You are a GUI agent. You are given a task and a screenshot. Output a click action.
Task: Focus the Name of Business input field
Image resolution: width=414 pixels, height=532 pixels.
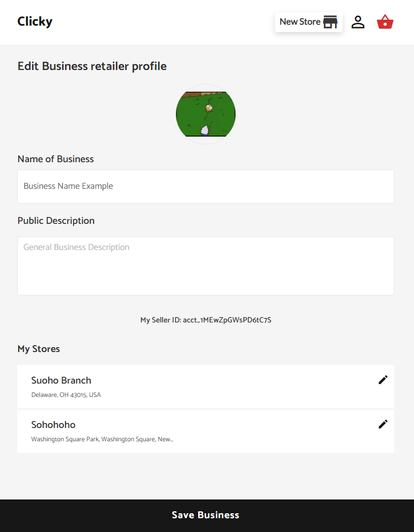(x=206, y=186)
